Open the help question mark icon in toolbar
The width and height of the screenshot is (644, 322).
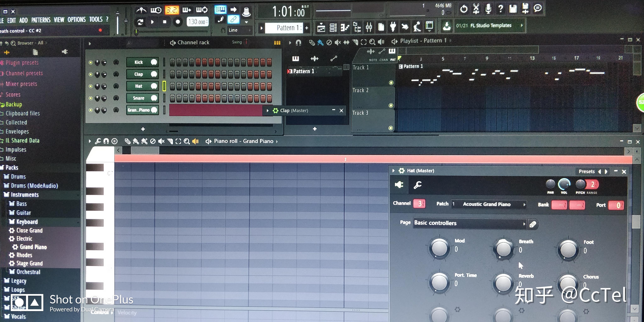click(500, 9)
